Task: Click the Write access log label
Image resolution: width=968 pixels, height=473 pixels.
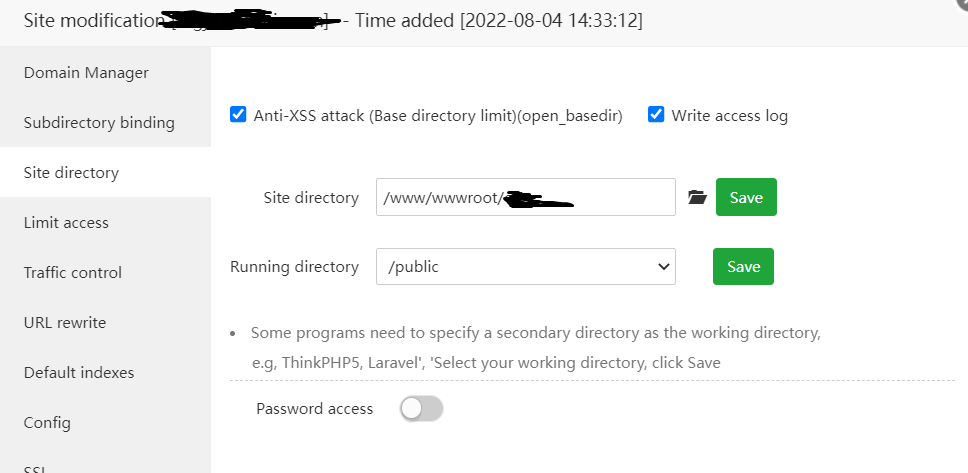Action: coord(730,116)
